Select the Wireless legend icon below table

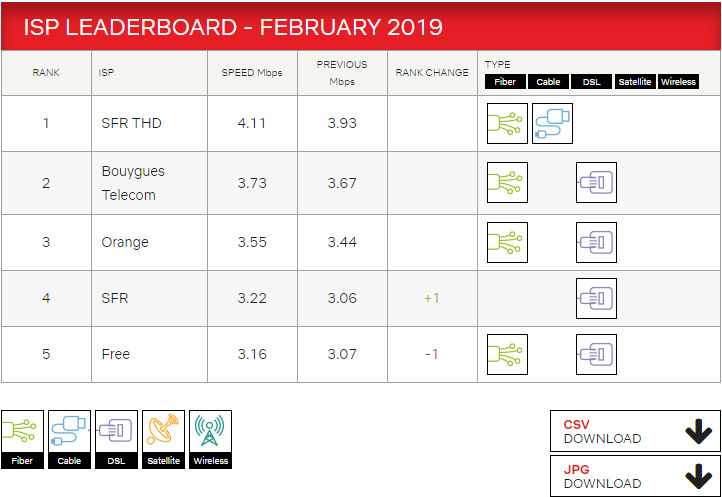[210, 439]
